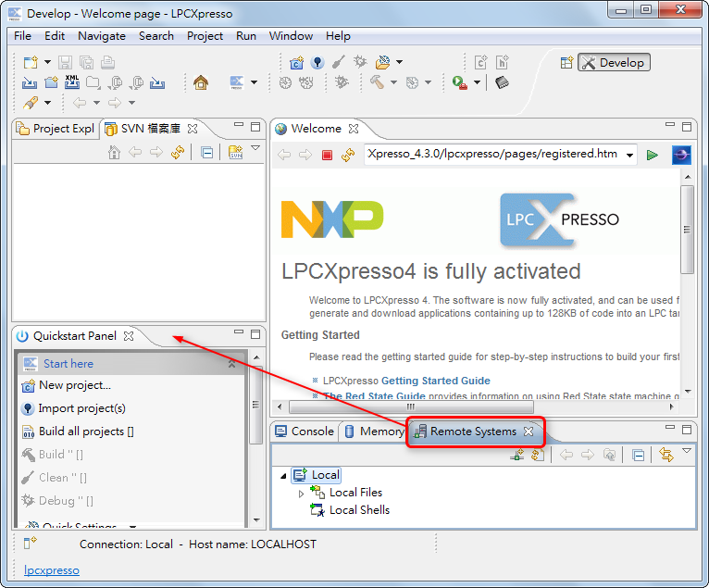This screenshot has width=709, height=588.
Task: Click Remote Systems Collapse All icon
Action: (638, 455)
